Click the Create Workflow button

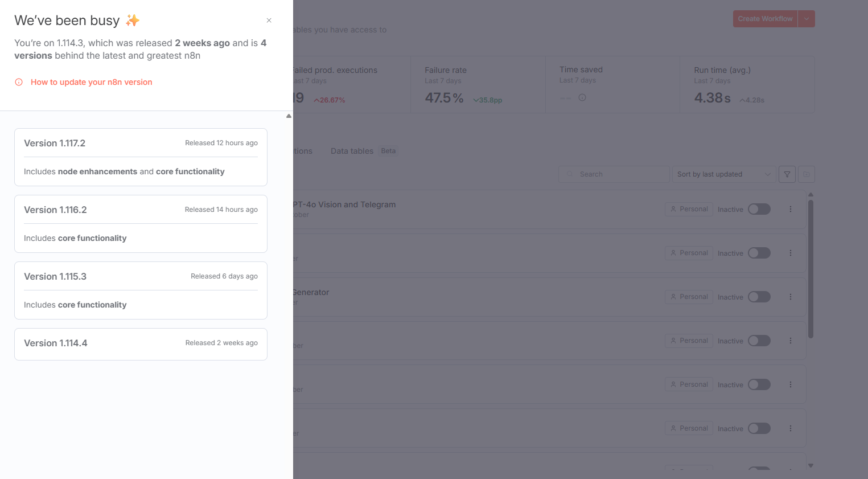[764, 19]
